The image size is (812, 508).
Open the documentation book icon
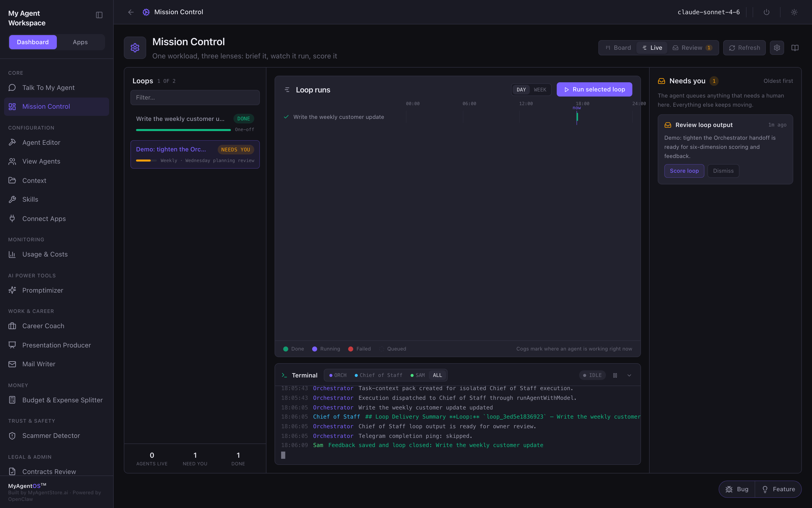[x=795, y=48]
